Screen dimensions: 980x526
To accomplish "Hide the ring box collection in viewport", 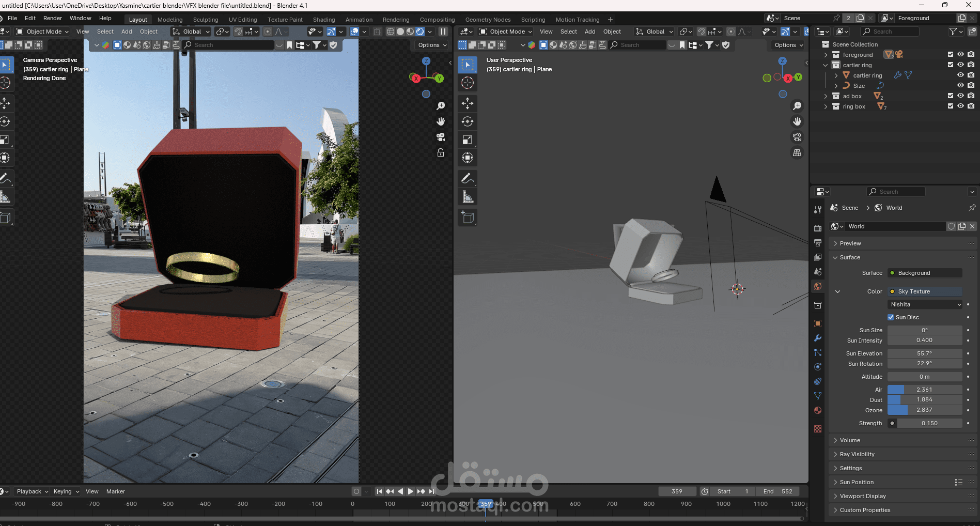I will 961,106.
